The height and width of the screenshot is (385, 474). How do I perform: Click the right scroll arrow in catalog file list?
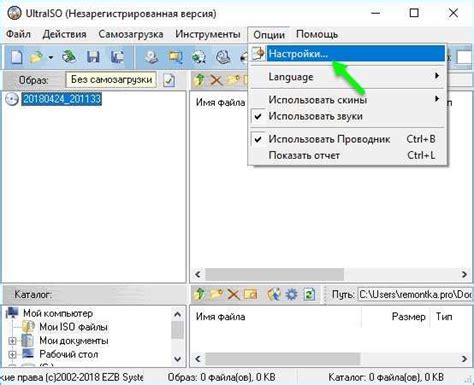[464, 359]
